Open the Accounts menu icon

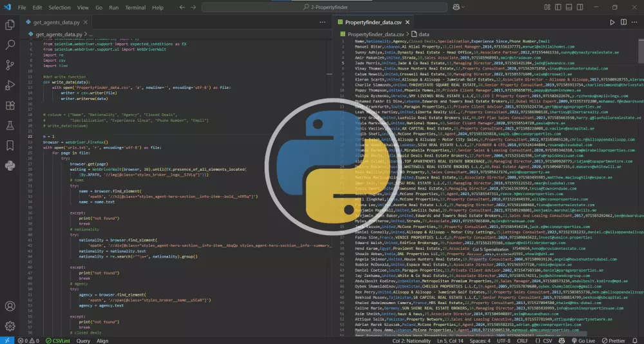10,306
